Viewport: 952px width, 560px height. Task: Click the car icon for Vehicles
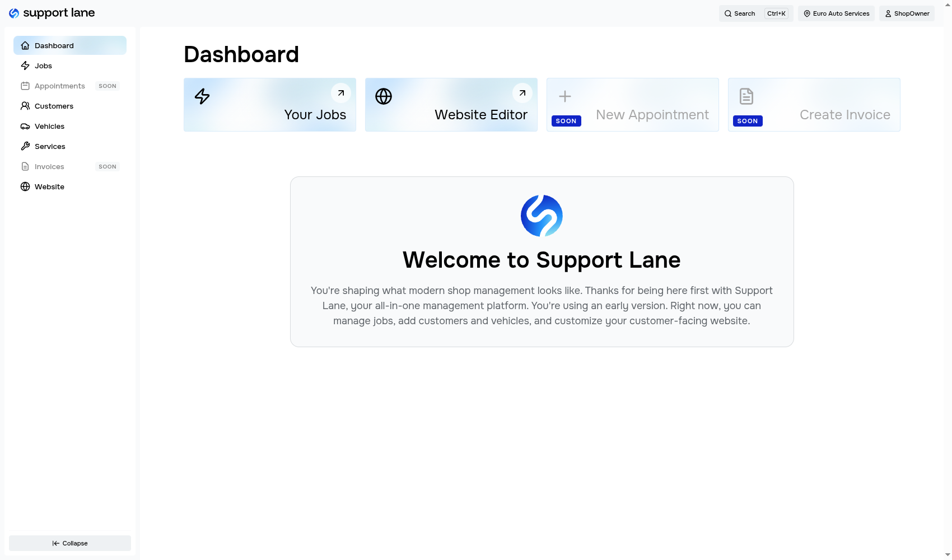tap(25, 126)
